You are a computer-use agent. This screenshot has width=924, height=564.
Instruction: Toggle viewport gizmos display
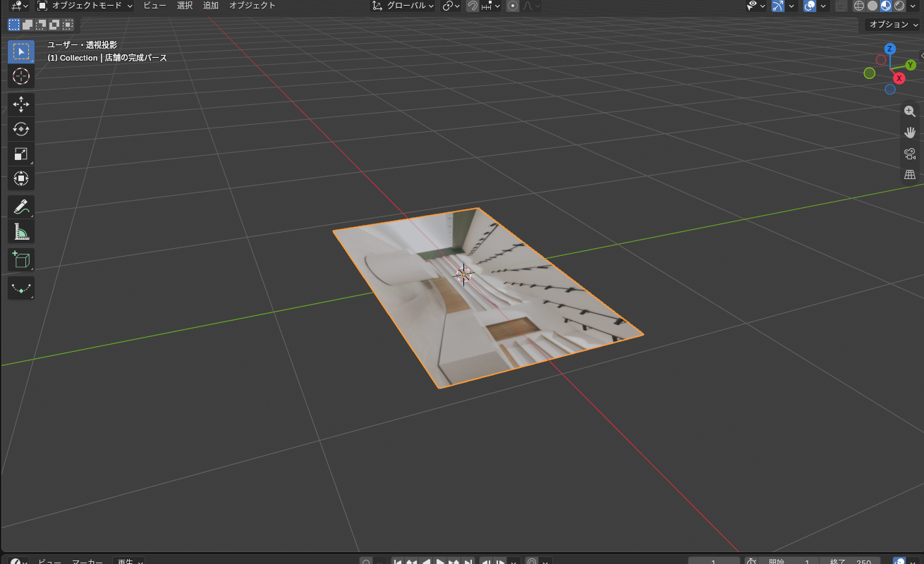pos(777,6)
